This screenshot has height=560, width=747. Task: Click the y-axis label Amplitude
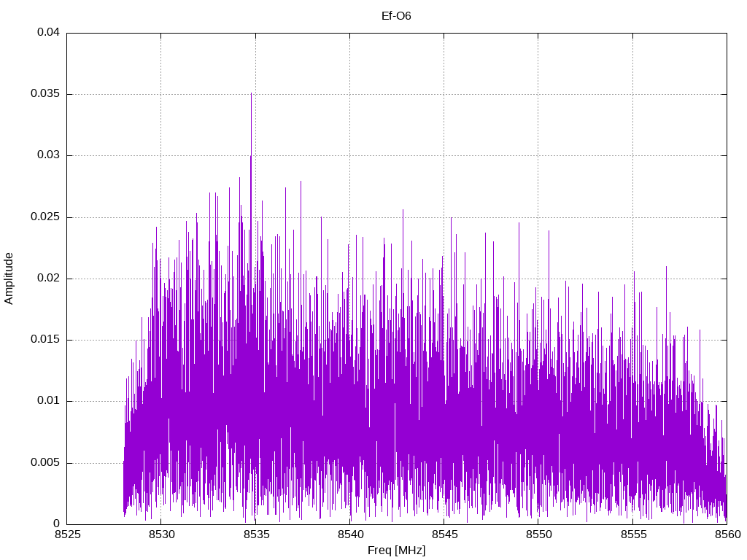pyautogui.click(x=9, y=279)
